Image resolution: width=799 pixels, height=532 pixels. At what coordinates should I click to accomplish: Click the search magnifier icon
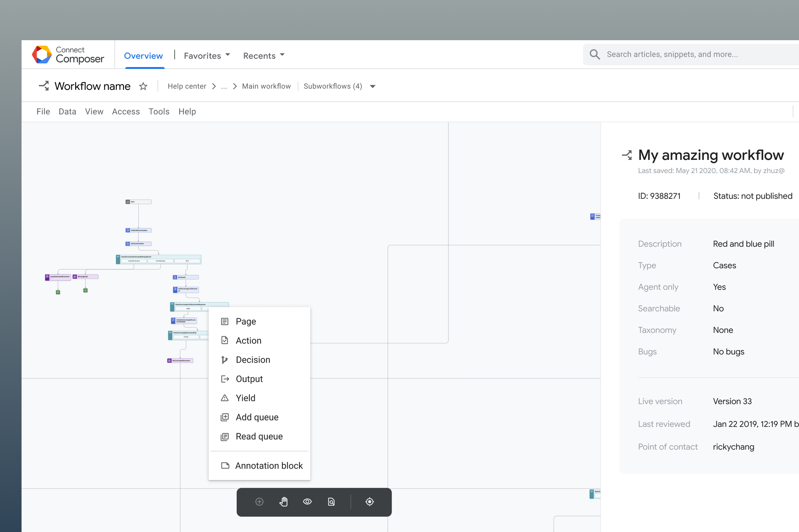pos(595,54)
